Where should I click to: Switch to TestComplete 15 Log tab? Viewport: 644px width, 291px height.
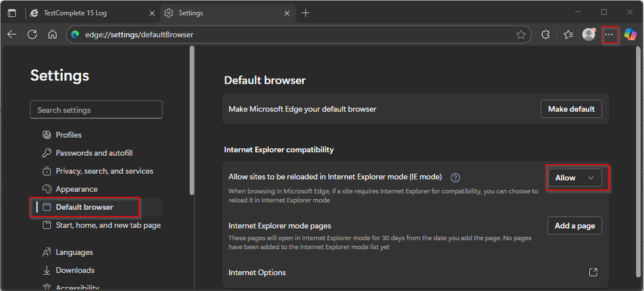(x=90, y=13)
